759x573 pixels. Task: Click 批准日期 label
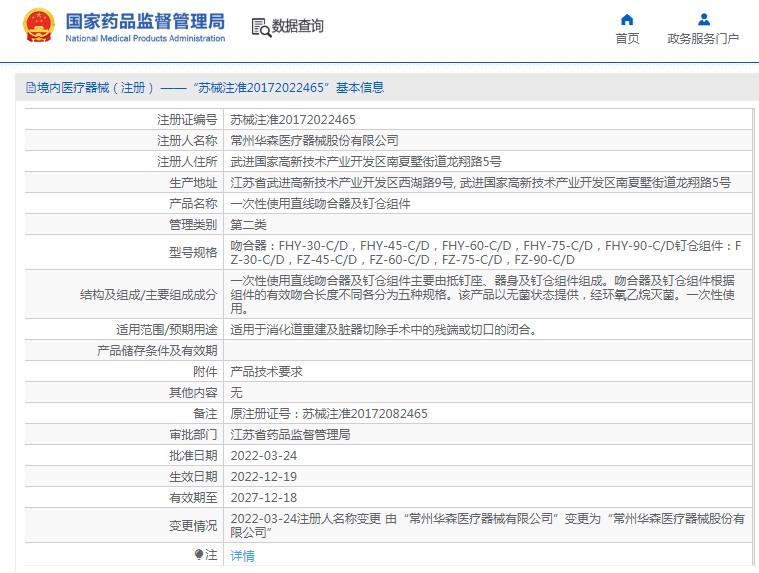pos(193,456)
